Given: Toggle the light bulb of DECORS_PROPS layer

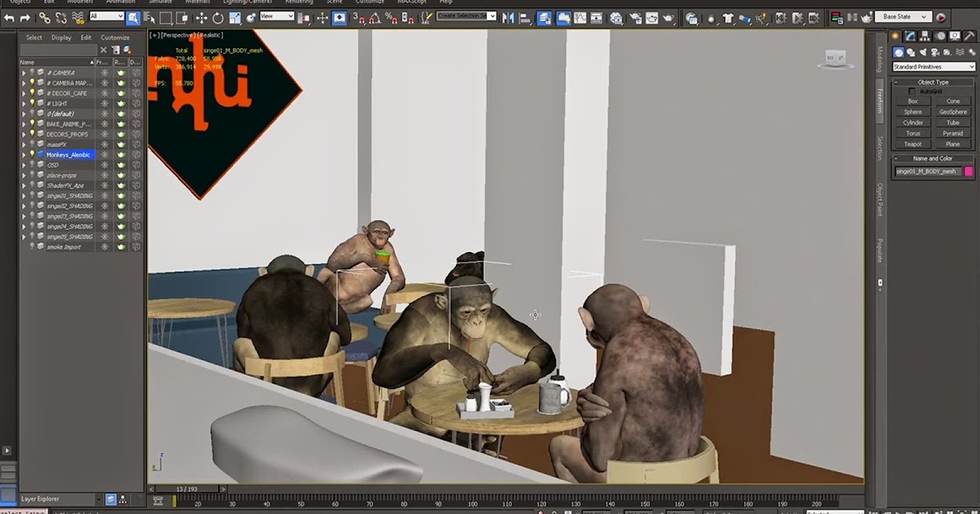Looking at the screenshot, I should click(x=33, y=134).
